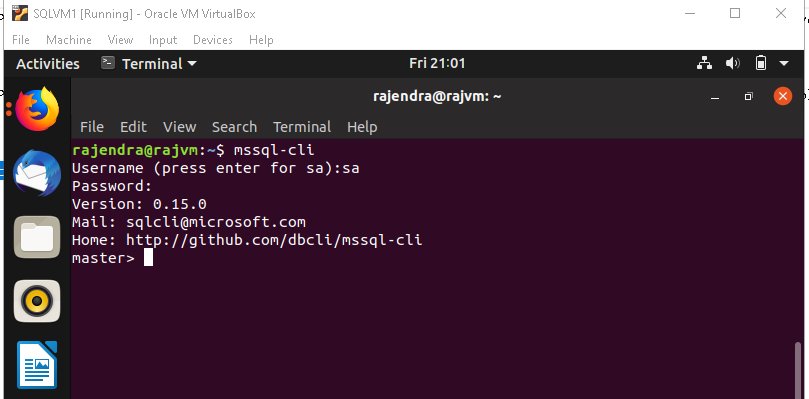Screen dimensions: 809x399
Task: Open Firefox from the Ubuntu dock
Action: tap(37, 109)
